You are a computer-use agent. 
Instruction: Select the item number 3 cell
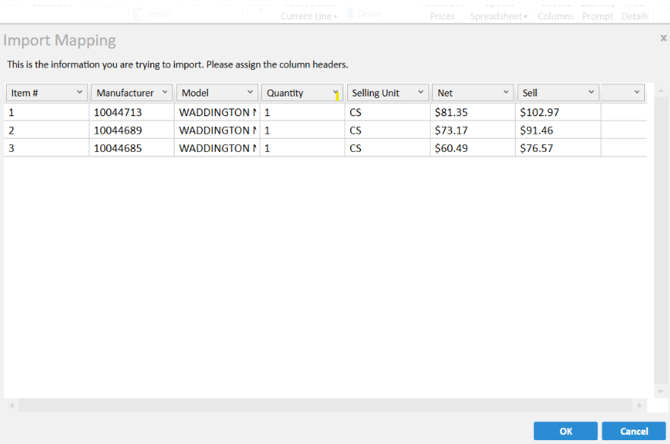tap(47, 148)
